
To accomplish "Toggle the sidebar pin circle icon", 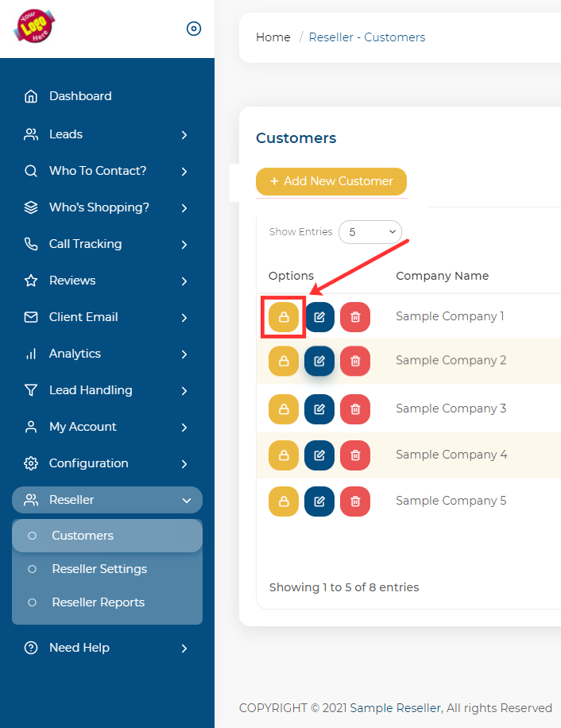I will click(194, 29).
